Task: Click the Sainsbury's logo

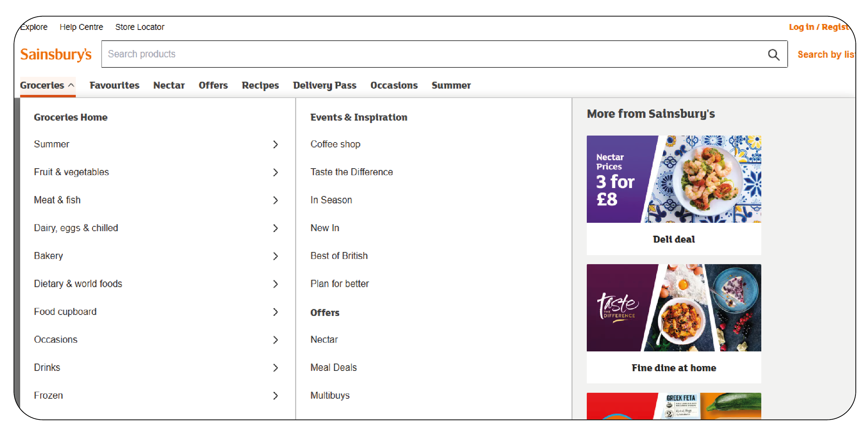Action: click(x=55, y=54)
